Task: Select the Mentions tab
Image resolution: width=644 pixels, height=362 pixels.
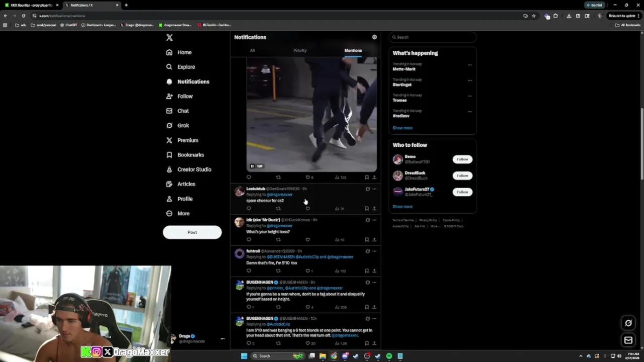Action: tap(353, 50)
